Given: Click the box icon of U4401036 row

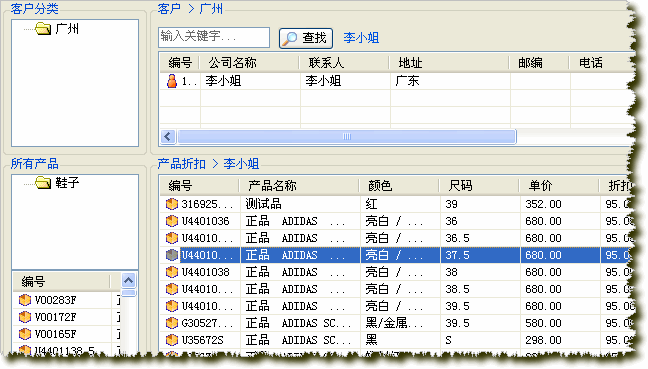Looking at the screenshot, I should (172, 221).
